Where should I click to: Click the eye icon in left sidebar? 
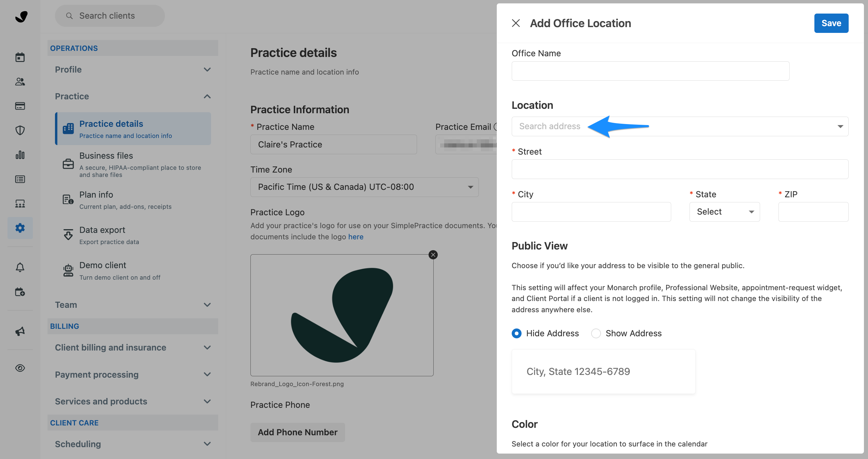pyautogui.click(x=20, y=368)
